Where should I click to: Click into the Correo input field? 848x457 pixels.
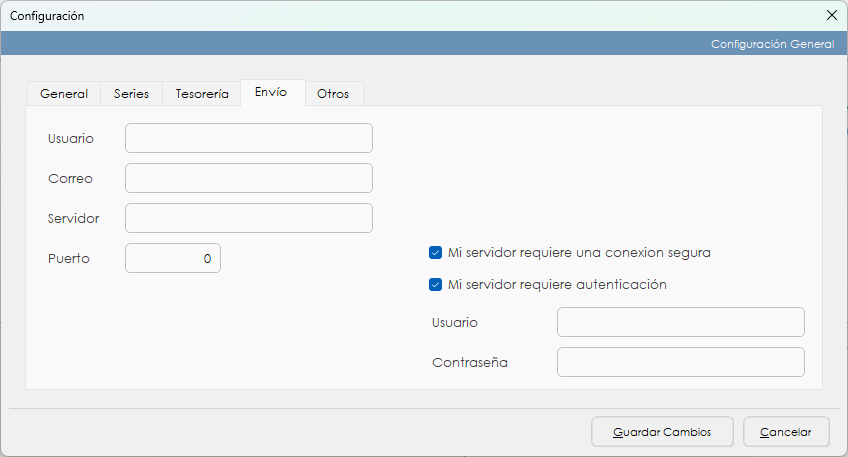(248, 178)
